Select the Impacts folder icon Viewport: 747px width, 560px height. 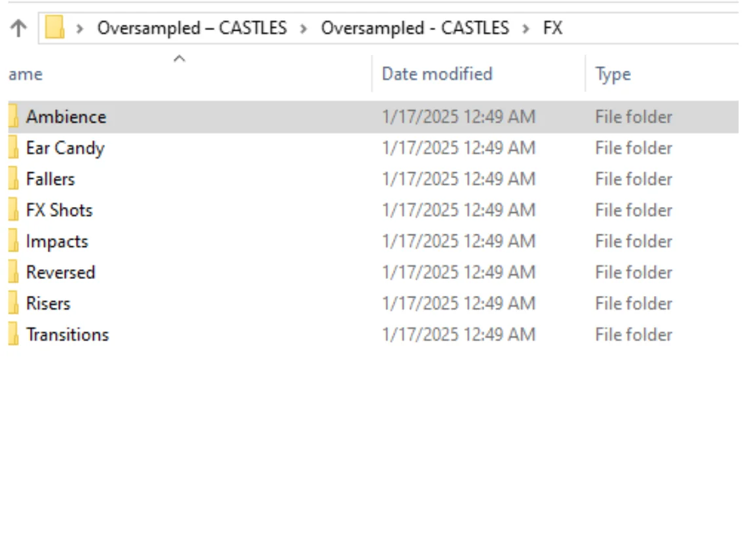[13, 241]
